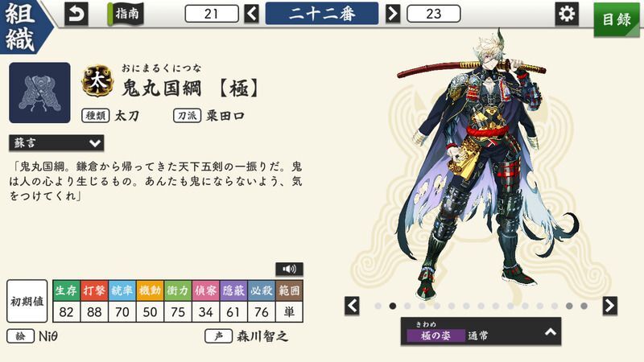The width and height of the screenshot is (644, 362).
Task: Jump to entry number 21
Action: tap(212, 14)
